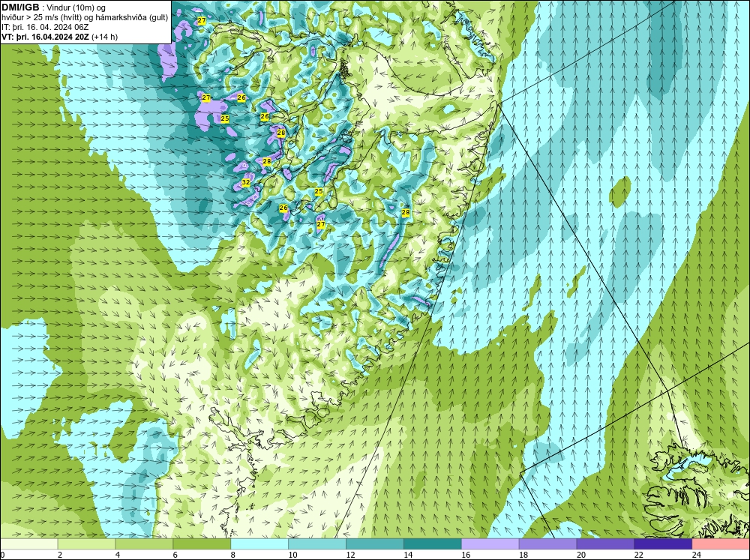
Task: Click the legend scale value 22
Action: pos(638,555)
